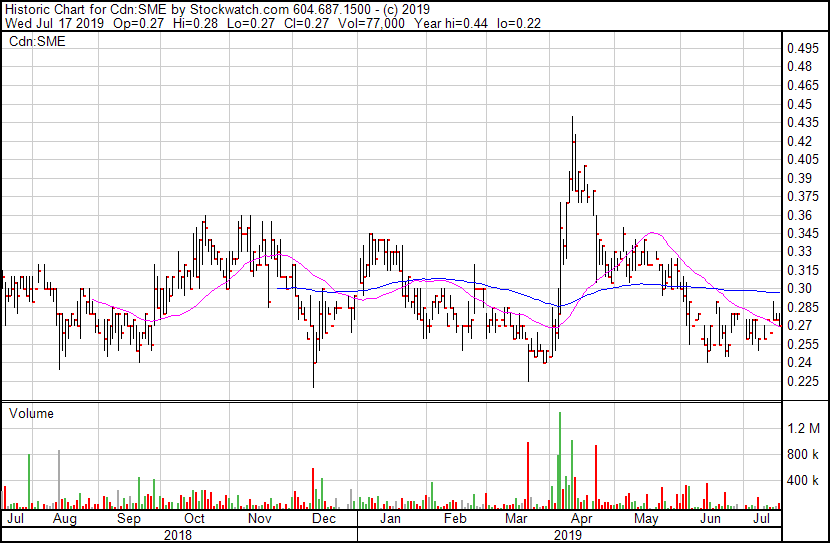830x543 pixels.
Task: Click the 800 k volume axis label
Action: pyautogui.click(x=802, y=454)
